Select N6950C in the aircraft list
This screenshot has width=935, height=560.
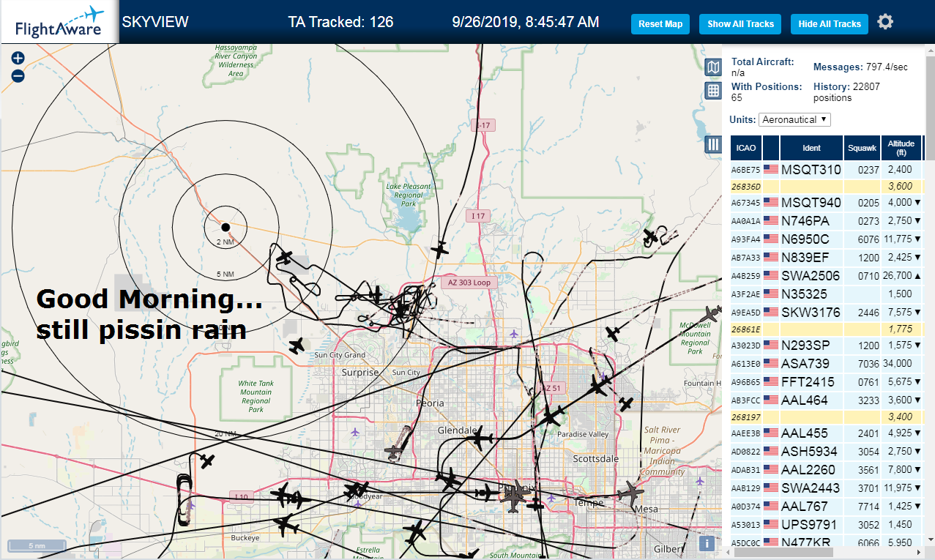tap(826, 239)
